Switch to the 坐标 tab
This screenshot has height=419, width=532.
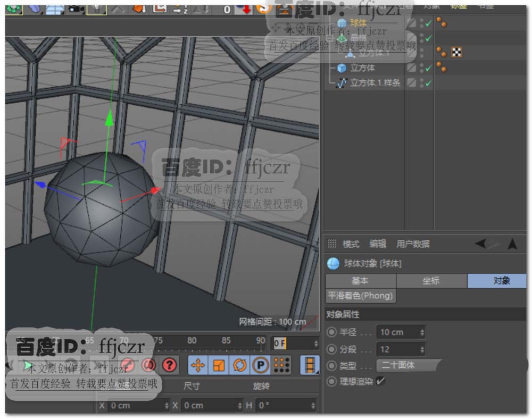tap(431, 281)
